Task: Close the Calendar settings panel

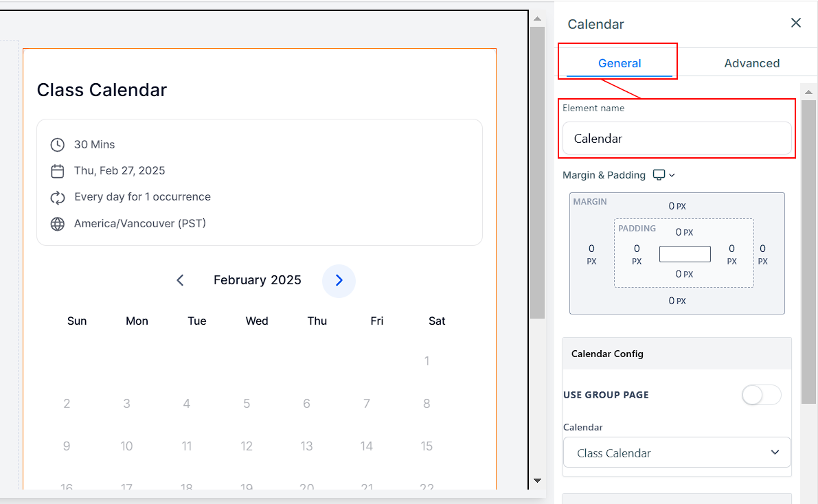Action: [x=796, y=23]
